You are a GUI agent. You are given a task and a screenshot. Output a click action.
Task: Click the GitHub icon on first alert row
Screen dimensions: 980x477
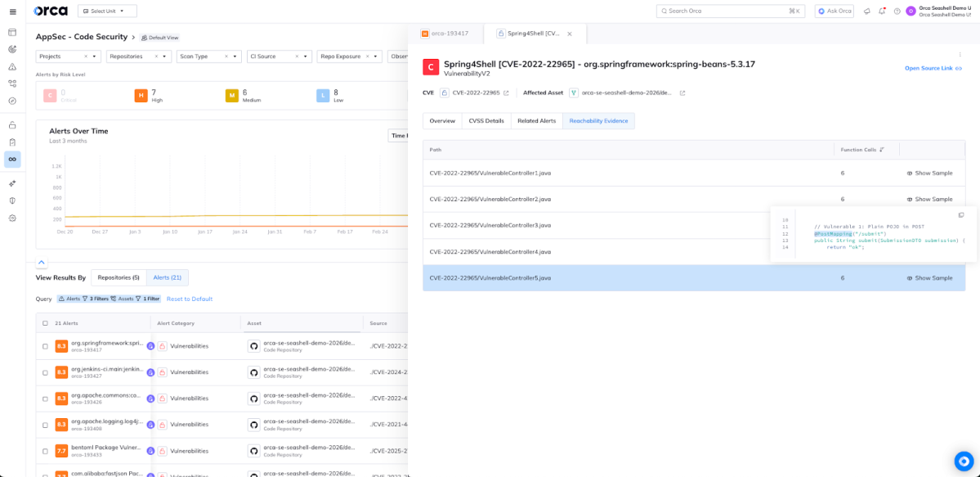(253, 345)
